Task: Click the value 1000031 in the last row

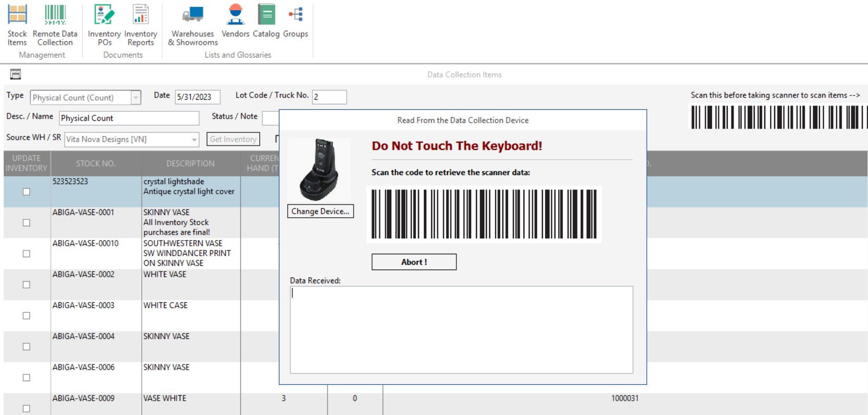Action: tap(625, 399)
